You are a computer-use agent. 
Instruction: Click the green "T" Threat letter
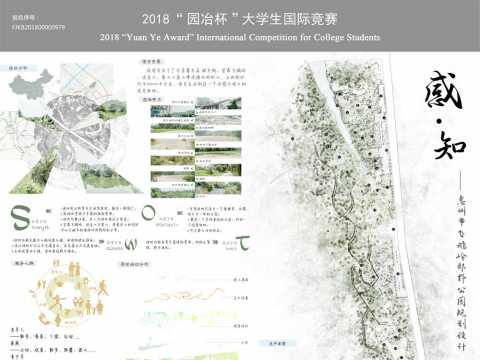coord(243,243)
